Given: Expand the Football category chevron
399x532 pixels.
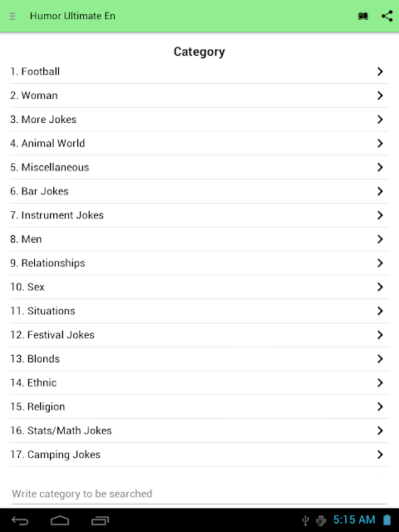Looking at the screenshot, I should (380, 71).
